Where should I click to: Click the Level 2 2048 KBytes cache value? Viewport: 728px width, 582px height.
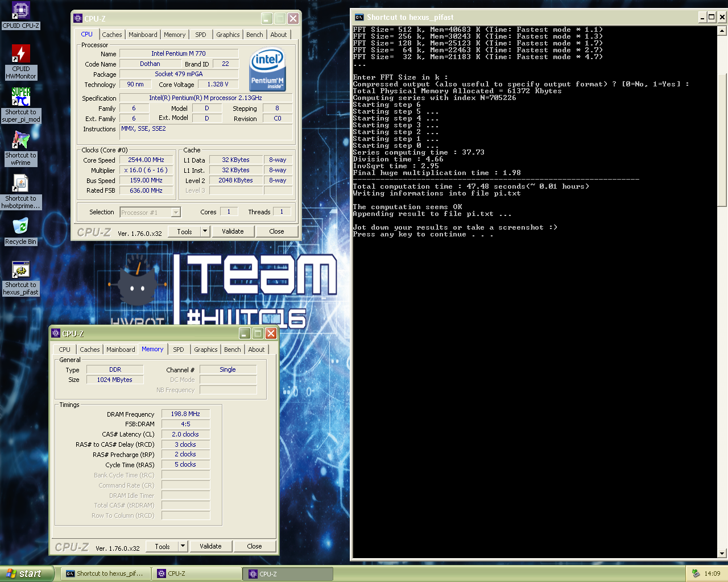(x=235, y=180)
